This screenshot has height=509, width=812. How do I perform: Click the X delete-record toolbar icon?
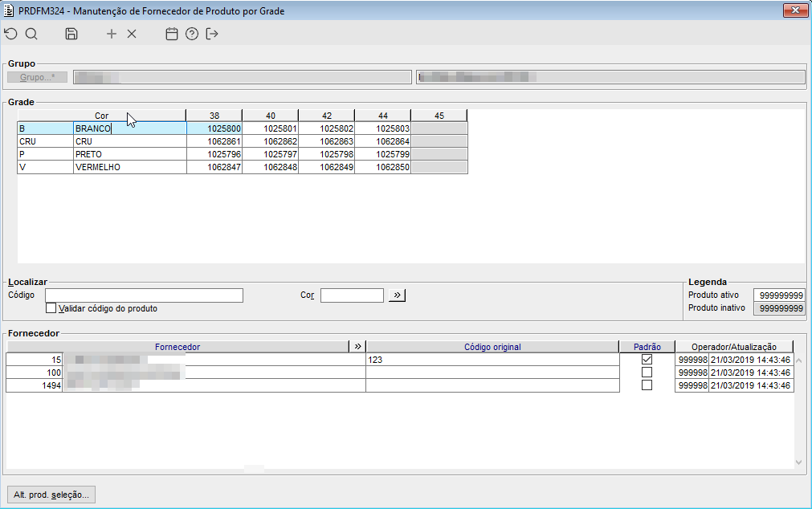tap(132, 35)
